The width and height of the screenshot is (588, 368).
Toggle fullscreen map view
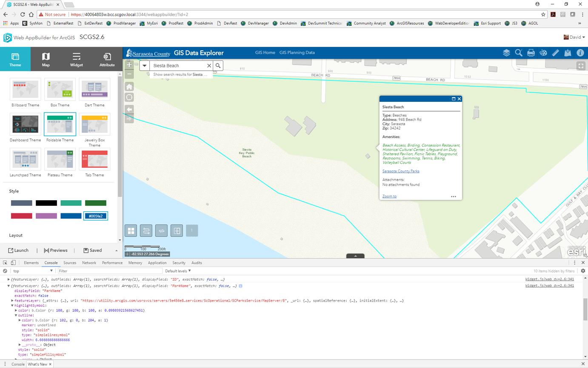tap(581, 66)
